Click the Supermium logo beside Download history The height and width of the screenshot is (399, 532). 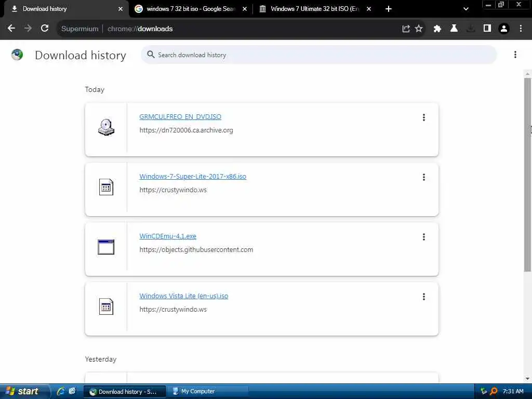(17, 55)
